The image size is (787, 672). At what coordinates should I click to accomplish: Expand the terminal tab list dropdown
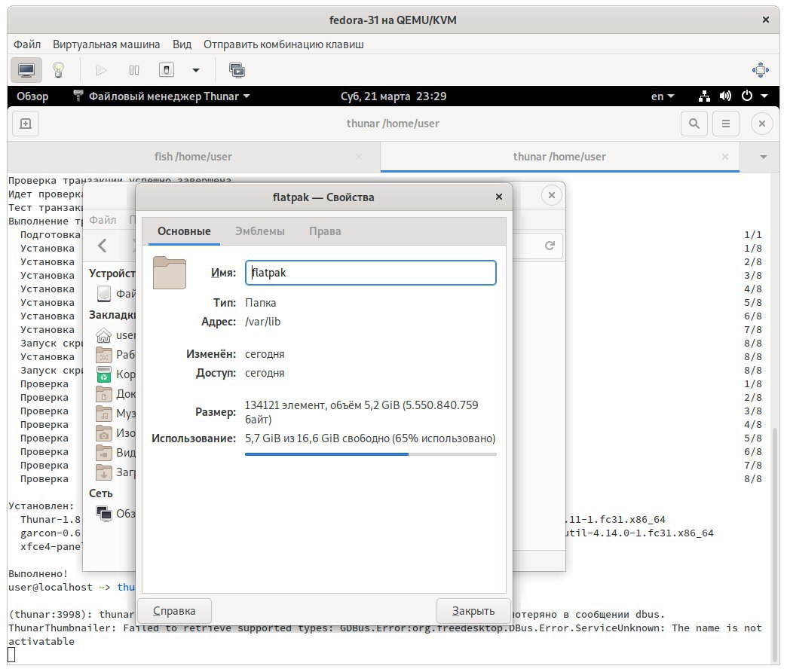coord(764,157)
